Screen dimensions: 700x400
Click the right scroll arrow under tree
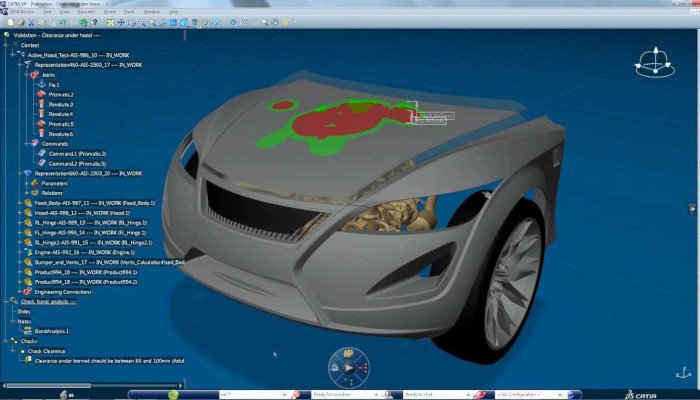181,385
